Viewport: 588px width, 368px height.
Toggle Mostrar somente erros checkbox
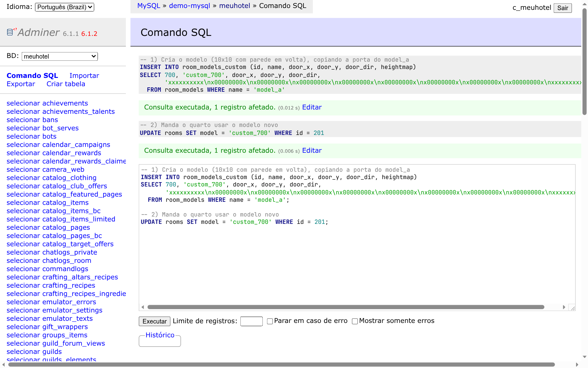tap(355, 321)
